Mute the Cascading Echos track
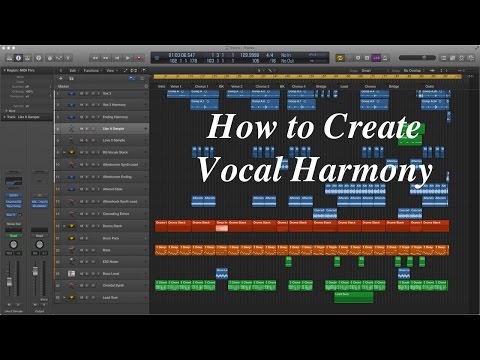This screenshot has height=360, width=480. (81, 214)
